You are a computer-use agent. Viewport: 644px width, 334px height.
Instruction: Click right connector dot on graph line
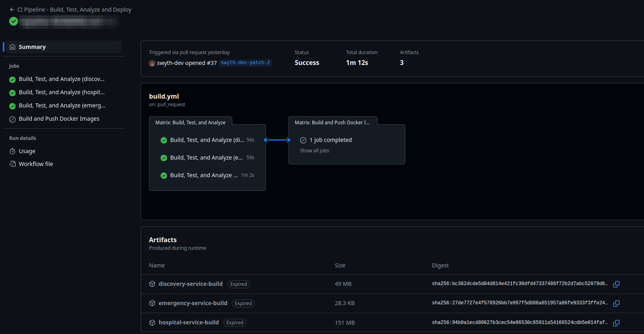point(288,140)
